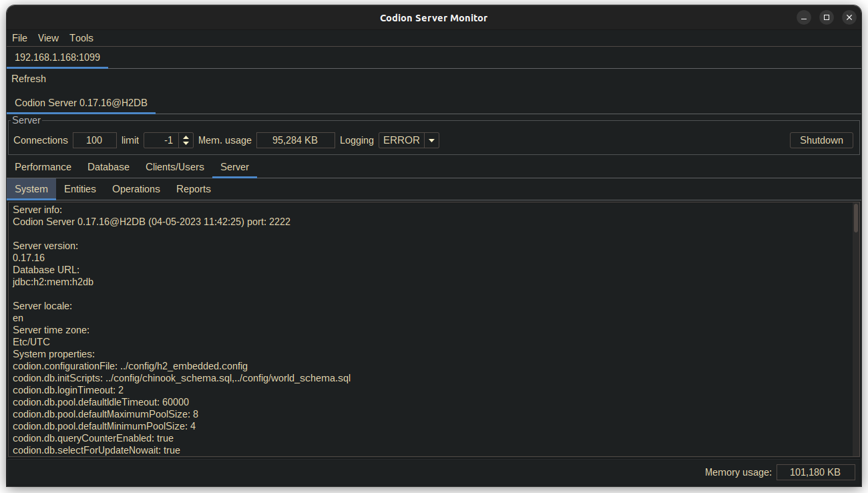
Task: Open the Reports sub-tab
Action: [194, 189]
